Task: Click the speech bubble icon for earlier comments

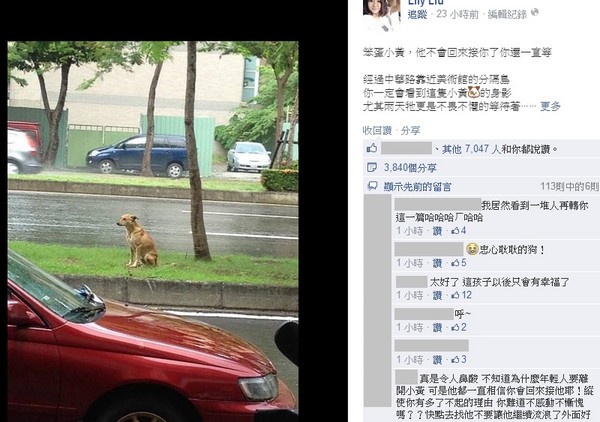Action: pos(372,186)
